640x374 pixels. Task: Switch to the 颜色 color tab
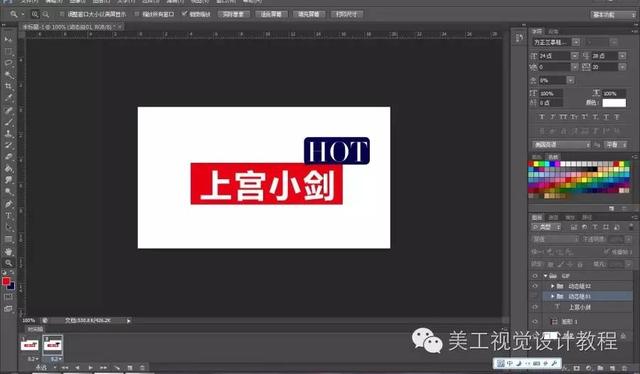click(x=537, y=157)
